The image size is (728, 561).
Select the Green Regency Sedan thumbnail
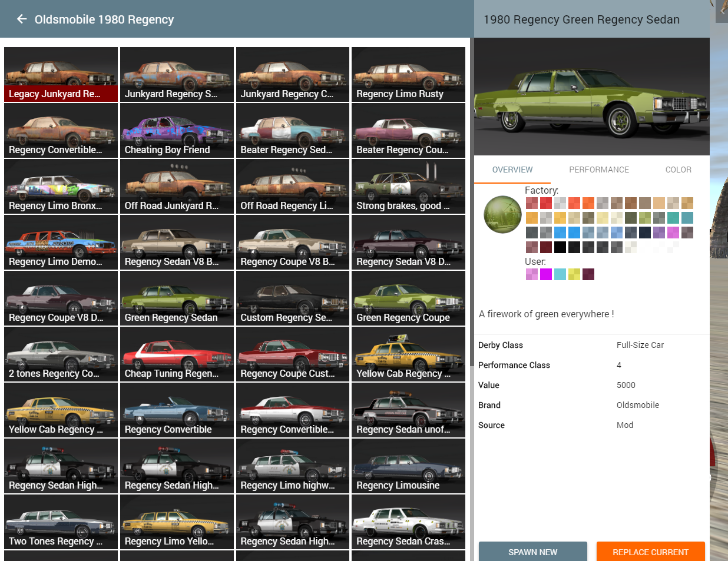tap(177, 298)
